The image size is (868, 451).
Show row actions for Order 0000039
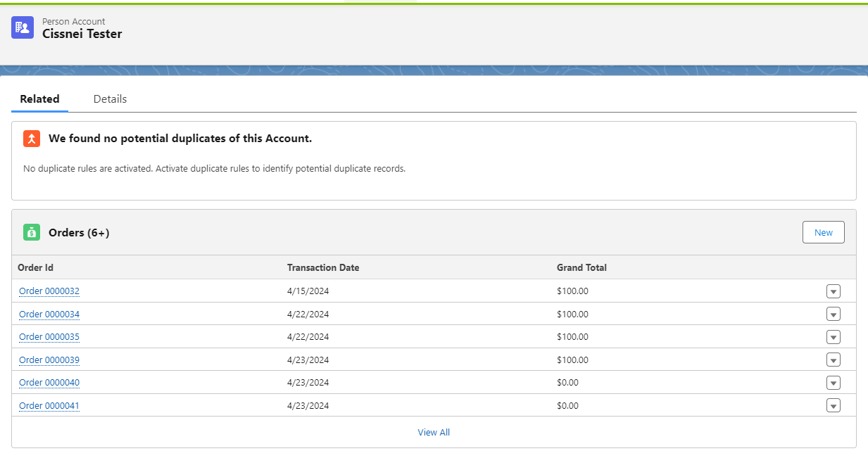[x=834, y=360]
